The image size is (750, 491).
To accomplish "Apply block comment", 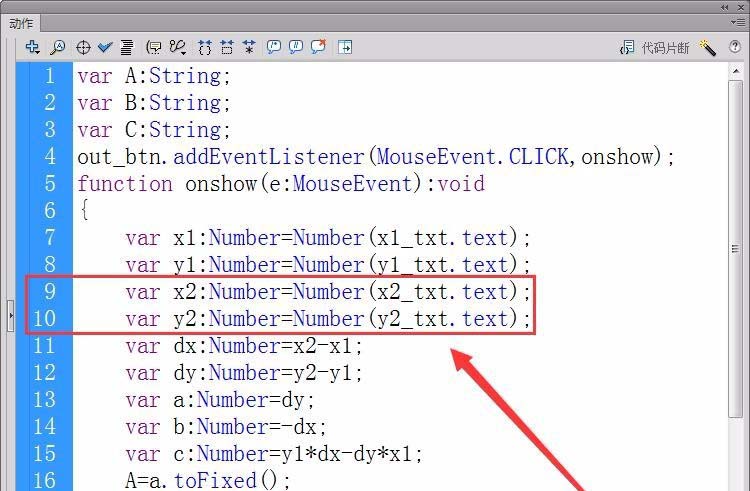I will [x=274, y=47].
